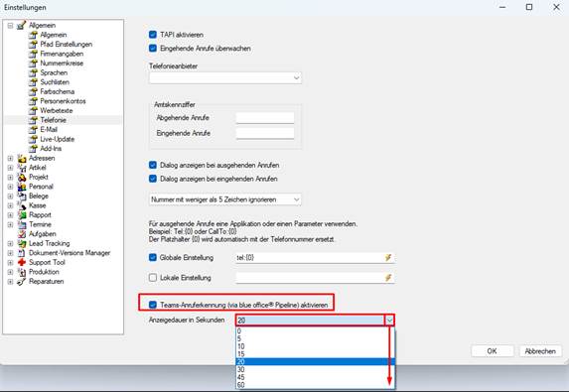Select 60 seconds in the dropdown list
This screenshot has width=569, height=392.
(315, 385)
